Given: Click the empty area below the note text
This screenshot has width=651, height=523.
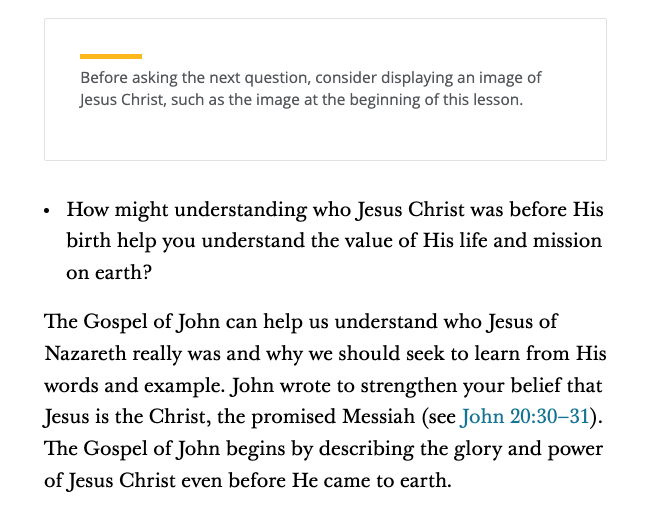Looking at the screenshot, I should (x=325, y=135).
